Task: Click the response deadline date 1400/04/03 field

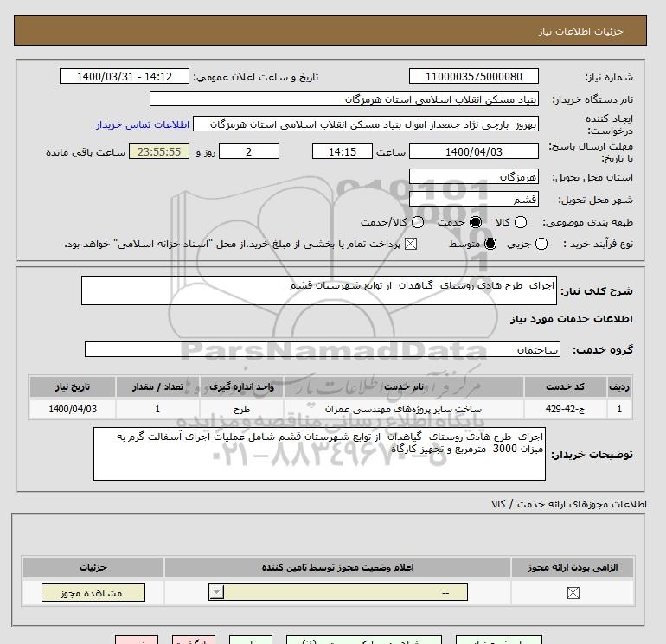Action: [x=474, y=151]
